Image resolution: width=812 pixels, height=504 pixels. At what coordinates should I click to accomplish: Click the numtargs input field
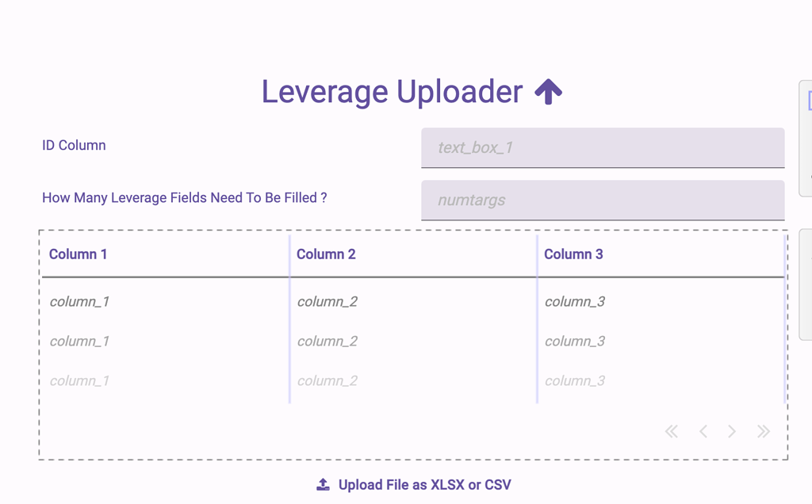pos(602,200)
